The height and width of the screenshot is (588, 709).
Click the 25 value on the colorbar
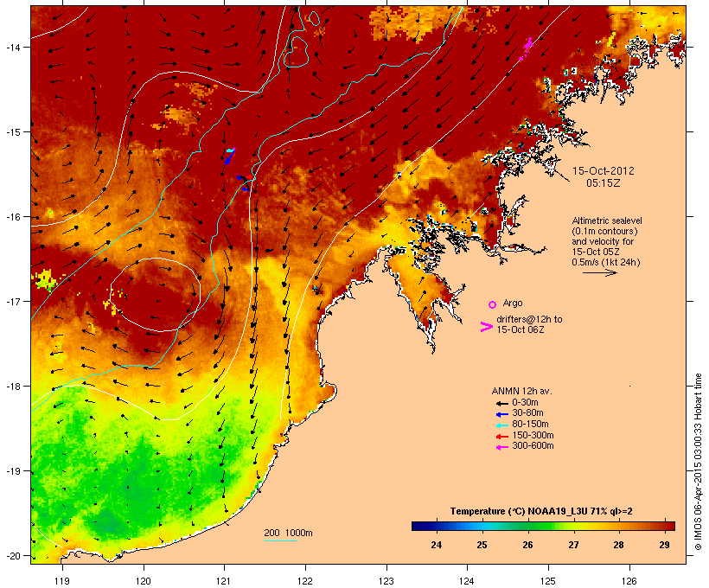[482, 545]
